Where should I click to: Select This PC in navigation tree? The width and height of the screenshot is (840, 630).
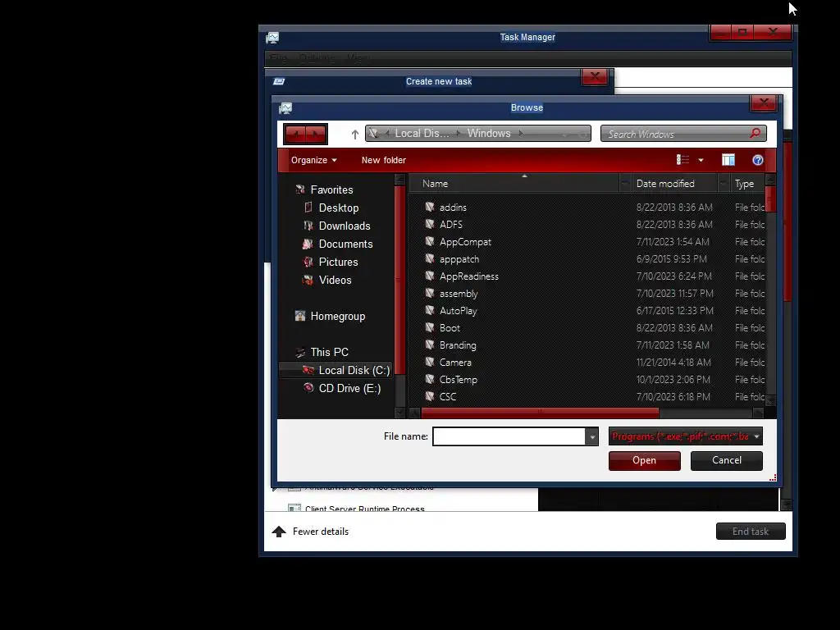[329, 352]
